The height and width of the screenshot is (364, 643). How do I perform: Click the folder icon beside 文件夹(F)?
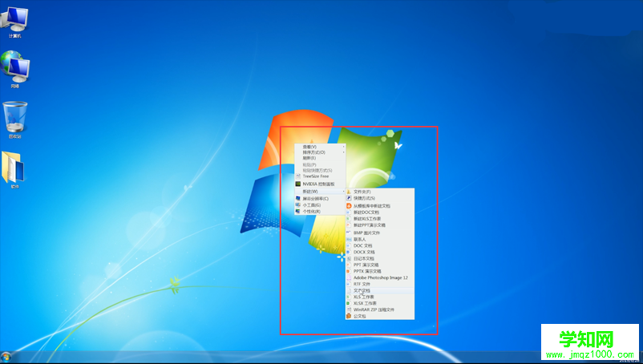click(x=349, y=192)
